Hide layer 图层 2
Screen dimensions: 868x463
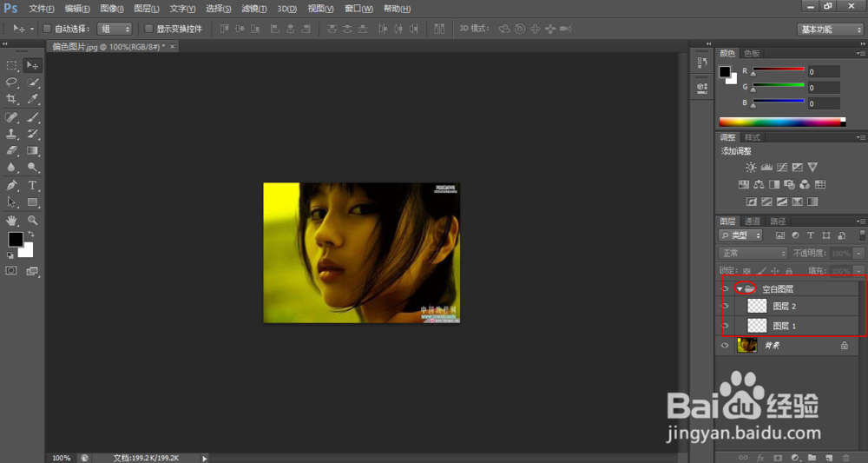click(725, 307)
